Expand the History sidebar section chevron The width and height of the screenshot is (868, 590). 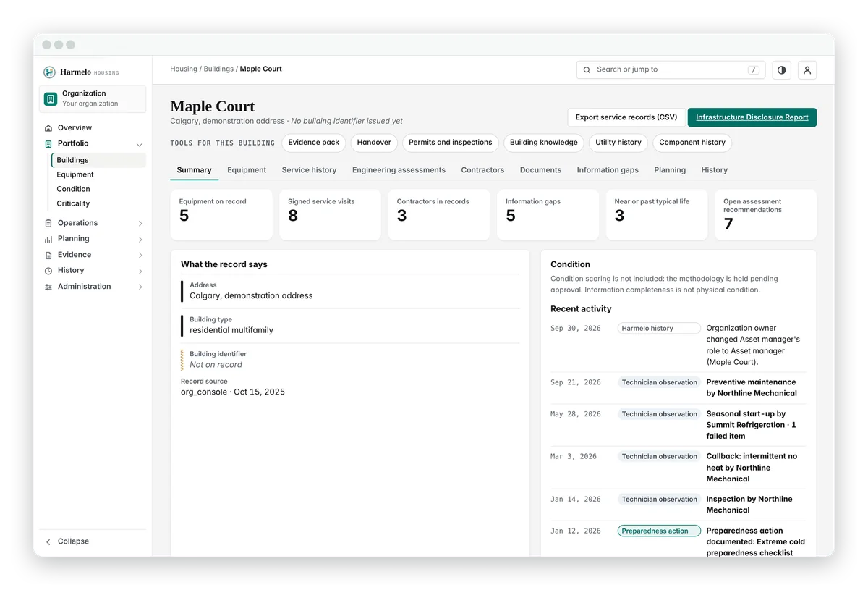[140, 271]
